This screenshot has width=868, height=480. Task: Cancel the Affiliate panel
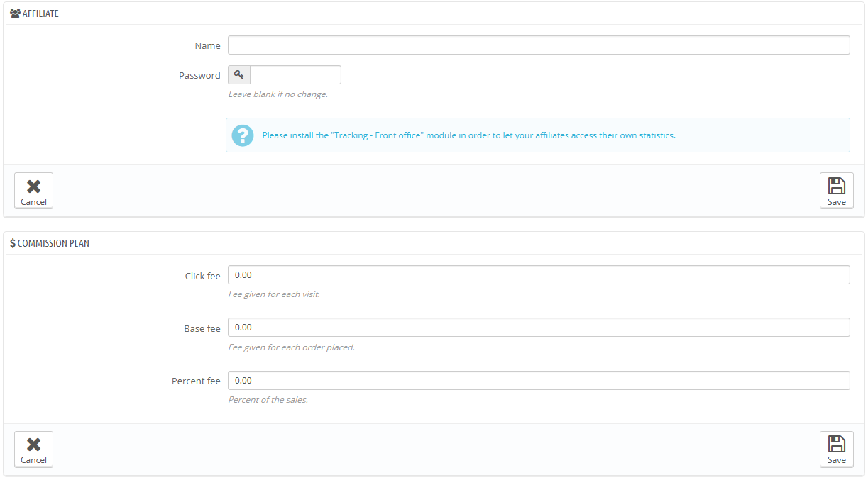coord(33,191)
